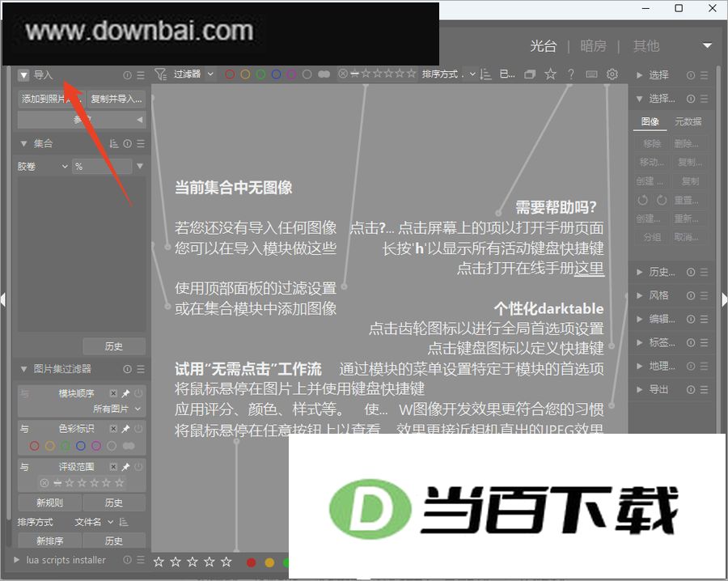
Task: Select the 元数据 tab
Action: point(688,121)
